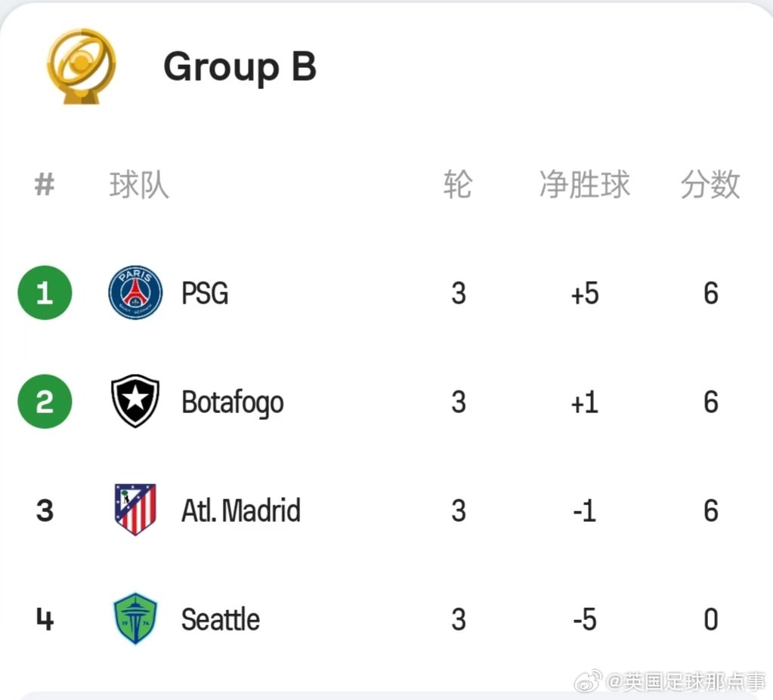Open the Botafogo team name

tap(233, 403)
